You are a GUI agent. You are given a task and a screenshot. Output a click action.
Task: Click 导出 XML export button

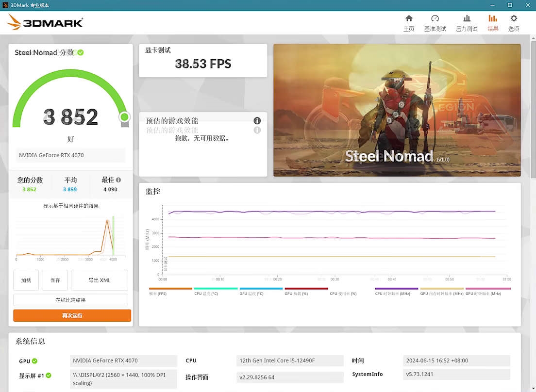(x=100, y=280)
